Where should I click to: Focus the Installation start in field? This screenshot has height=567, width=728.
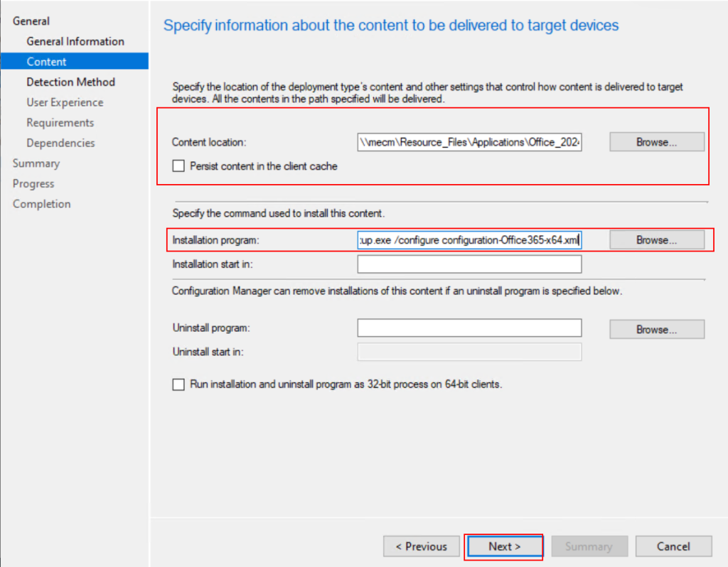click(469, 264)
